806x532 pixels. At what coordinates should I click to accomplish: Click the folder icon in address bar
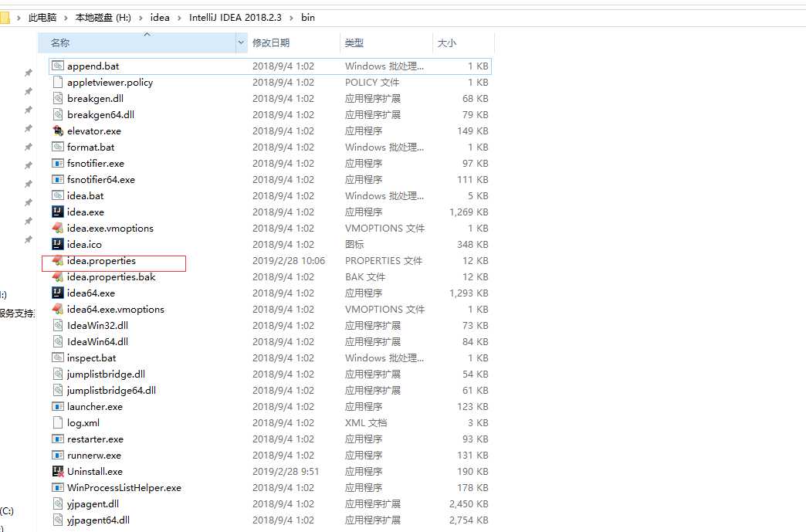[x=5, y=18]
